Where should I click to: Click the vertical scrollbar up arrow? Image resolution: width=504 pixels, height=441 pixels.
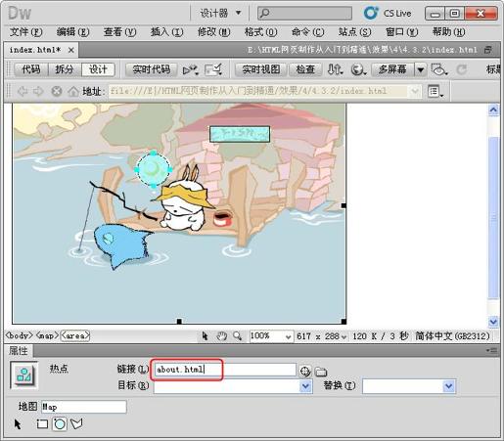pyautogui.click(x=493, y=110)
